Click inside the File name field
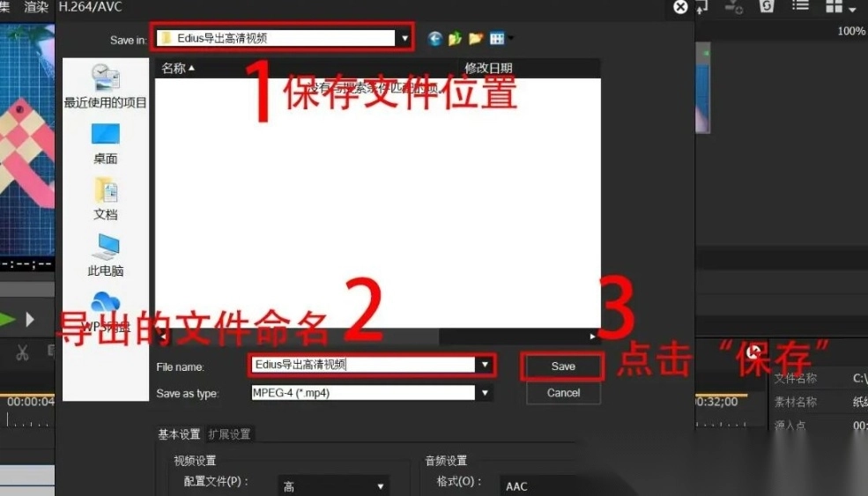 click(361, 365)
